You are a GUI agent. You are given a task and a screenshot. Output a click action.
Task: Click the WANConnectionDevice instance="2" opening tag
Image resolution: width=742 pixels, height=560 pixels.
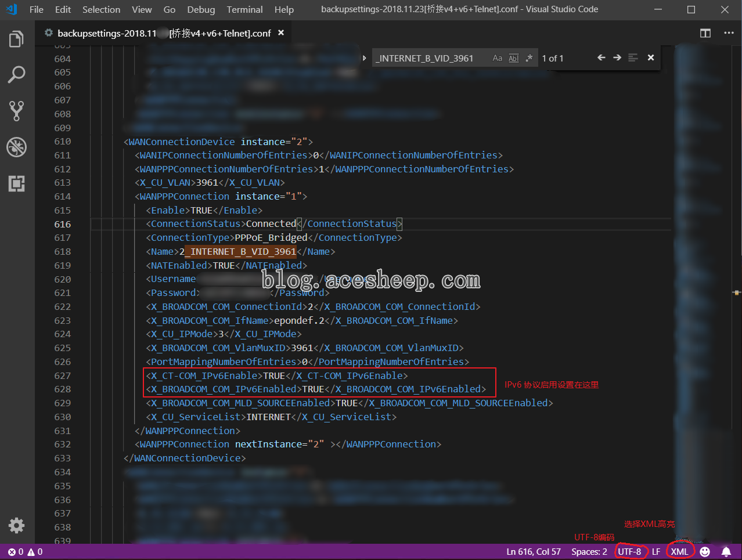218,142
